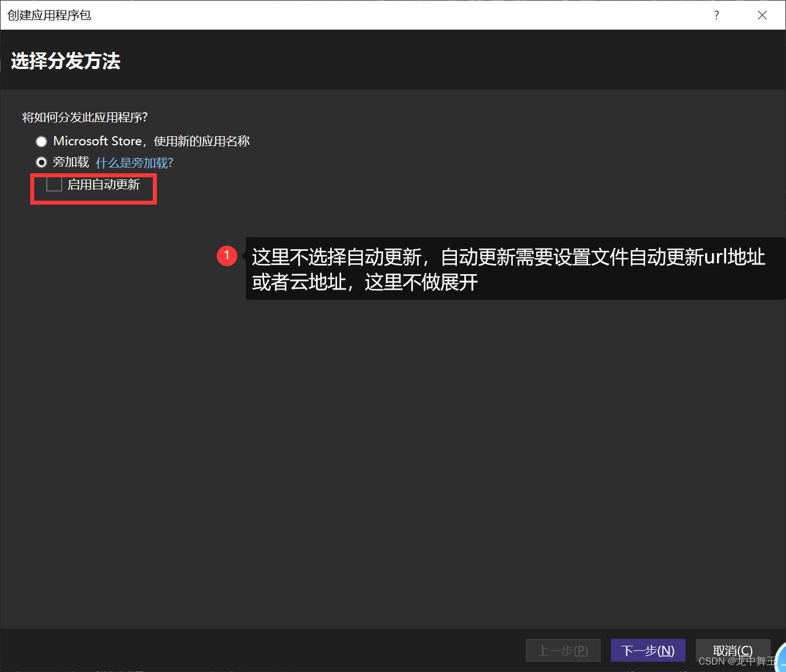Select the Microsoft Store distribution radio button
This screenshot has height=672, width=786.
click(x=41, y=141)
